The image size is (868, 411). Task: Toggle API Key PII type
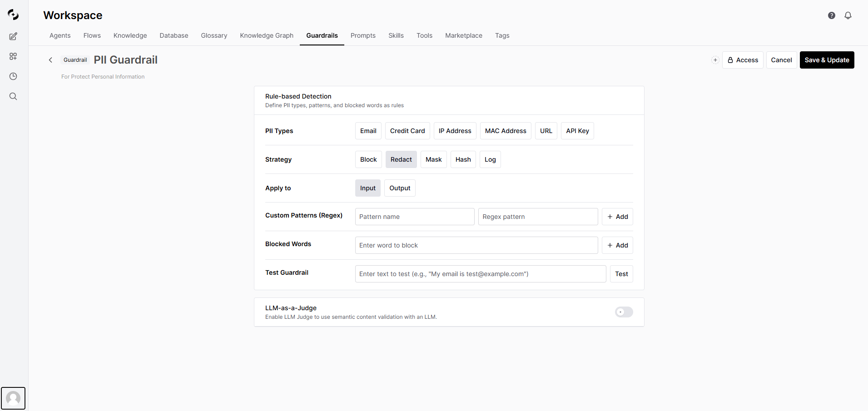click(577, 131)
